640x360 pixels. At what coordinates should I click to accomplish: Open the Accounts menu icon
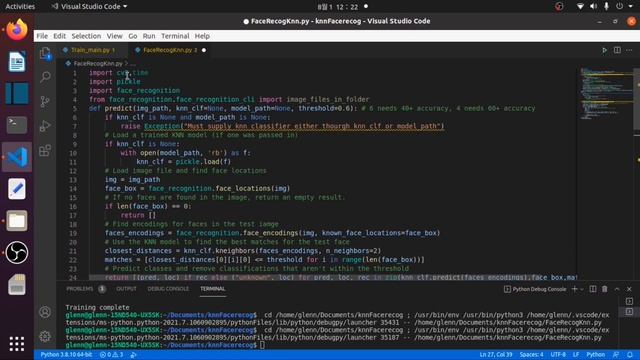click(45, 312)
